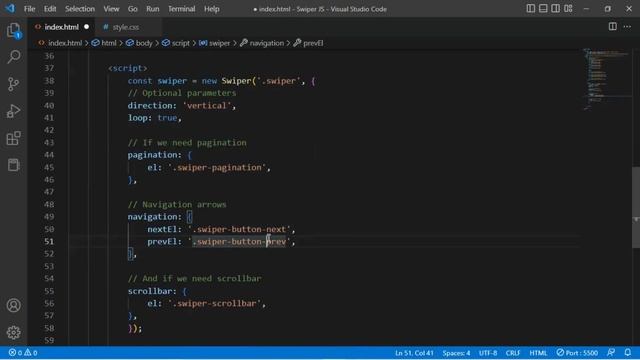Open the Search view in activity bar
Screen dimensions: 640x360
pos(13,57)
